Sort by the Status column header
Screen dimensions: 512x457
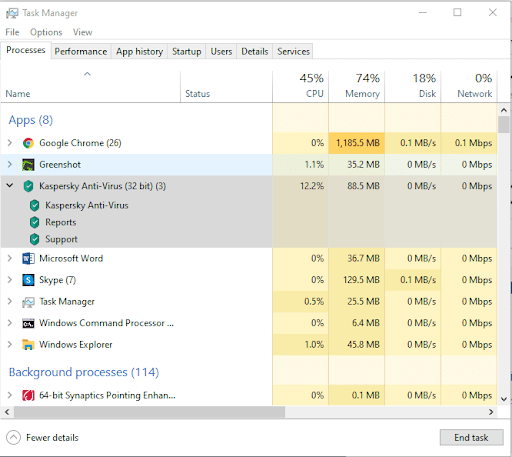[x=227, y=87]
